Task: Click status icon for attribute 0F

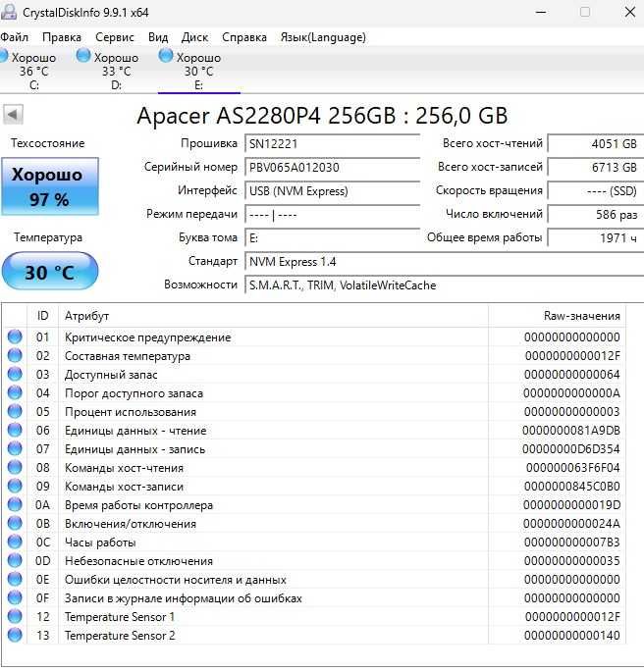Action: pos(15,597)
